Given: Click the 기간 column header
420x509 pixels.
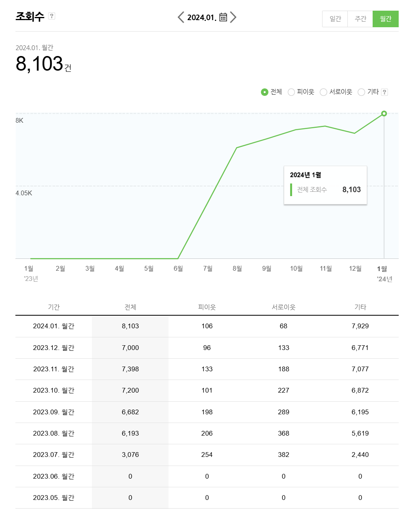Looking at the screenshot, I should 54,307.
